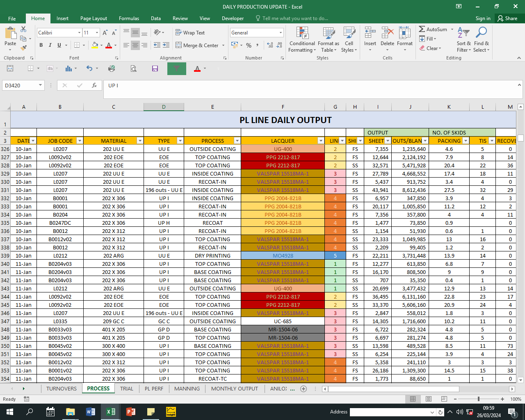Viewport: 525px width, 420px height.
Task: Open the Home ribbon tab
Action: click(38, 18)
